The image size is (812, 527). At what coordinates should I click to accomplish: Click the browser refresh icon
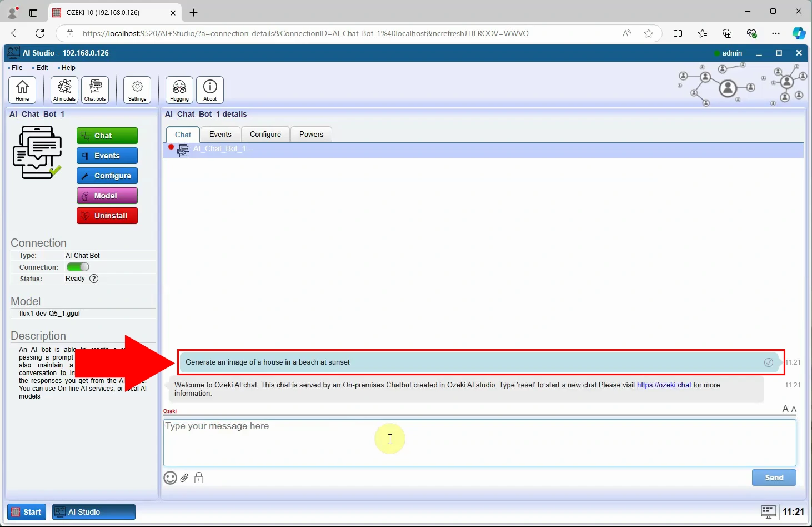click(40, 33)
